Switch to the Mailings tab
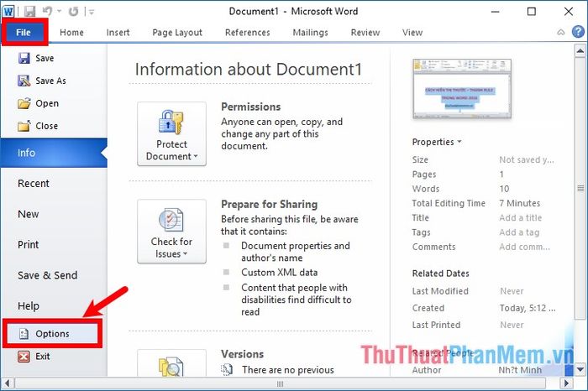 pyautogui.click(x=310, y=33)
